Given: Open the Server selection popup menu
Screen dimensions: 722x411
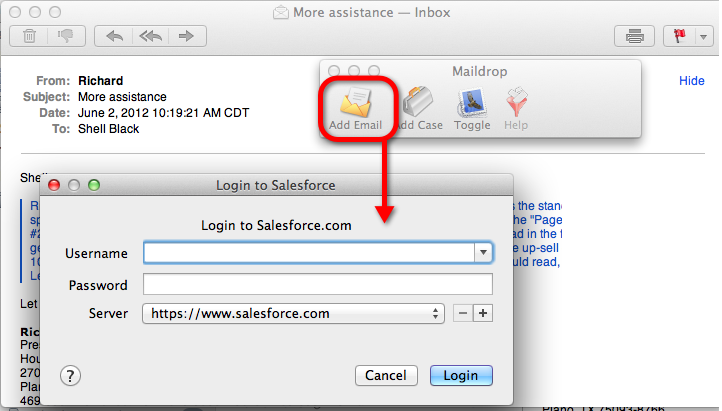Looking at the screenshot, I should point(293,313).
